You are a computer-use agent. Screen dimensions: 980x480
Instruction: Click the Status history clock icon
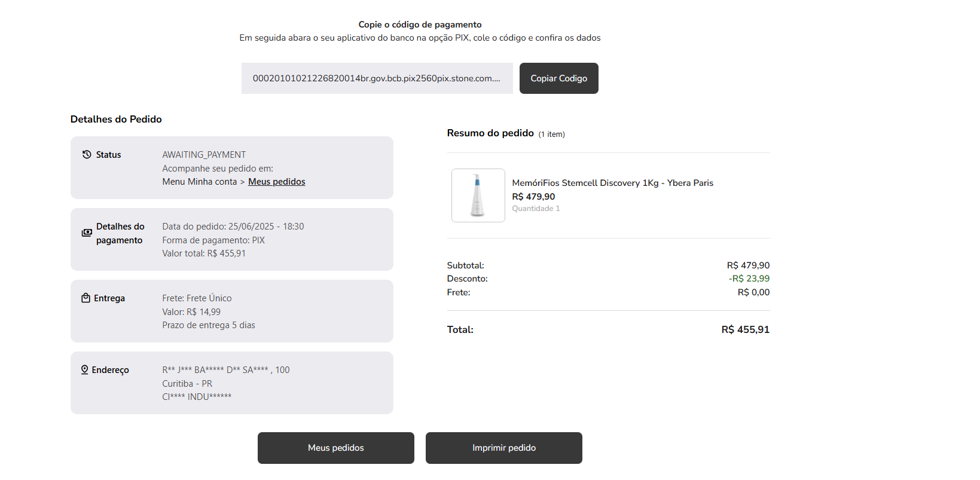click(87, 155)
